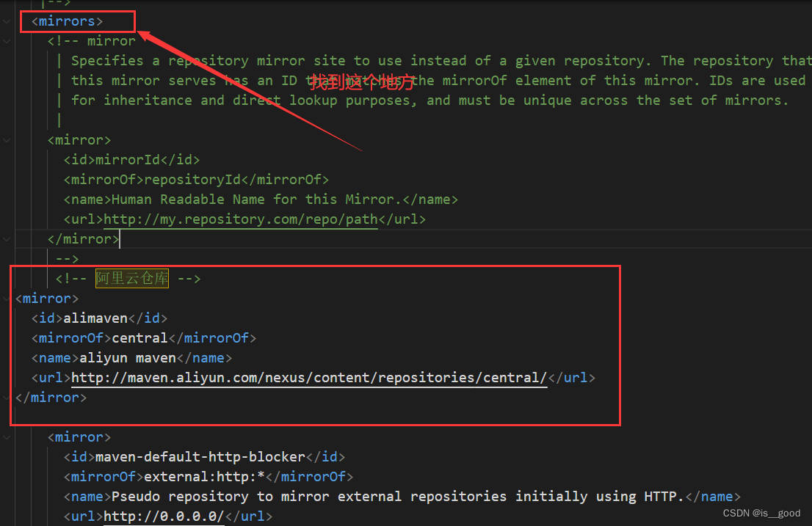Click the <mirror> tag above alimaven id

[47, 299]
